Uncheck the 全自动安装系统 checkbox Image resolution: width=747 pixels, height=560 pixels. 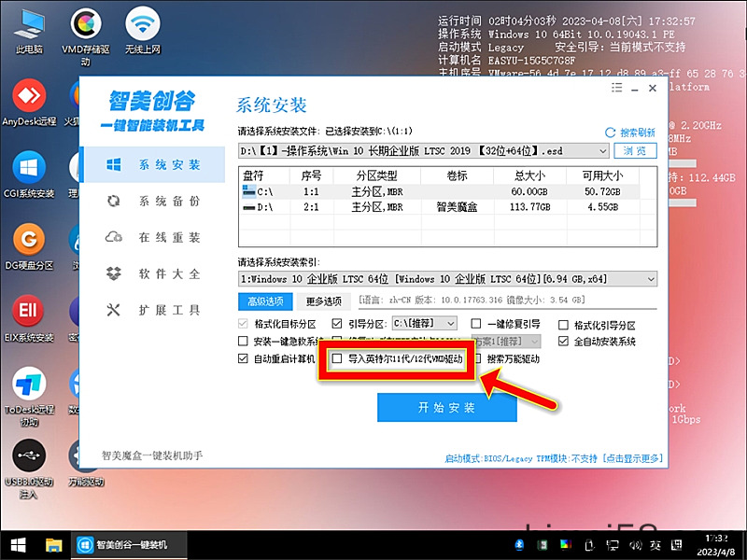[563, 341]
